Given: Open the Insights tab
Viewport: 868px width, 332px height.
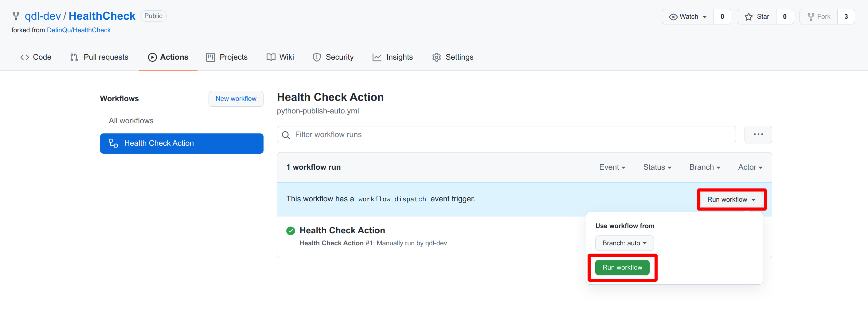Looking at the screenshot, I should click(393, 57).
